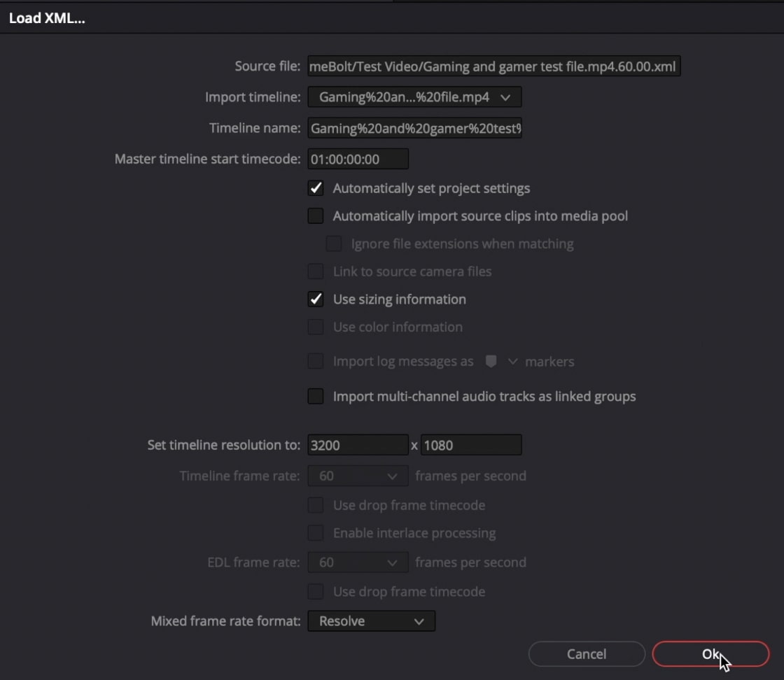Screen dimensions: 784x680
Task: Toggle Automatically set project settings checkbox
Action: click(x=316, y=188)
